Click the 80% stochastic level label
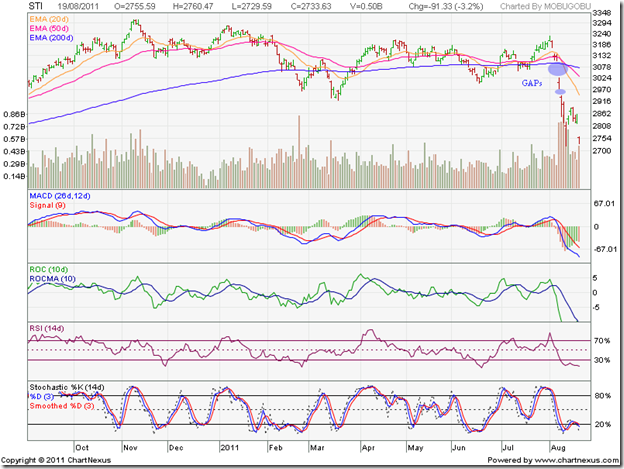624x469 pixels. [x=603, y=396]
